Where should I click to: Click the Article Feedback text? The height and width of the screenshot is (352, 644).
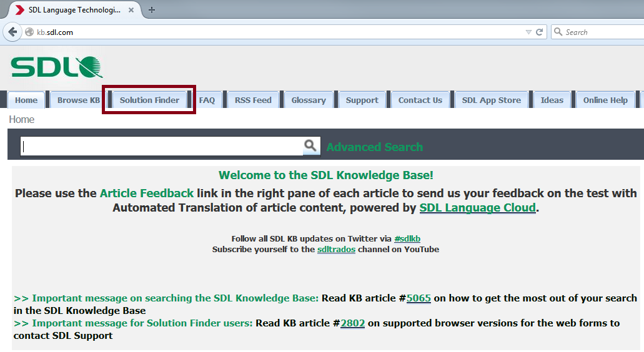pyautogui.click(x=147, y=193)
